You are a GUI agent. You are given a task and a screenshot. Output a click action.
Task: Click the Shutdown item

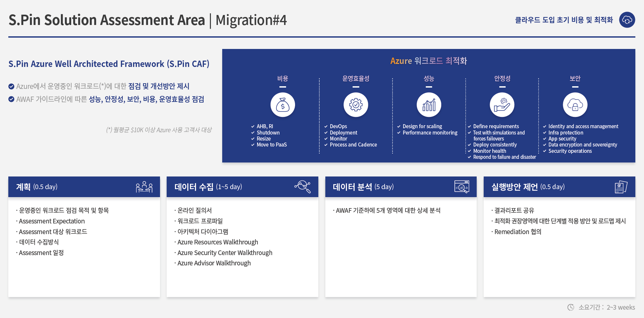(x=268, y=133)
